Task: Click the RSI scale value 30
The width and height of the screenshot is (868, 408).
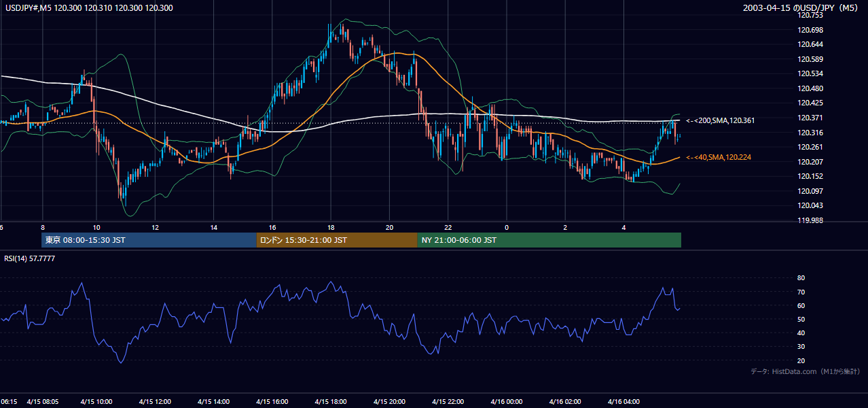Action: tap(801, 347)
